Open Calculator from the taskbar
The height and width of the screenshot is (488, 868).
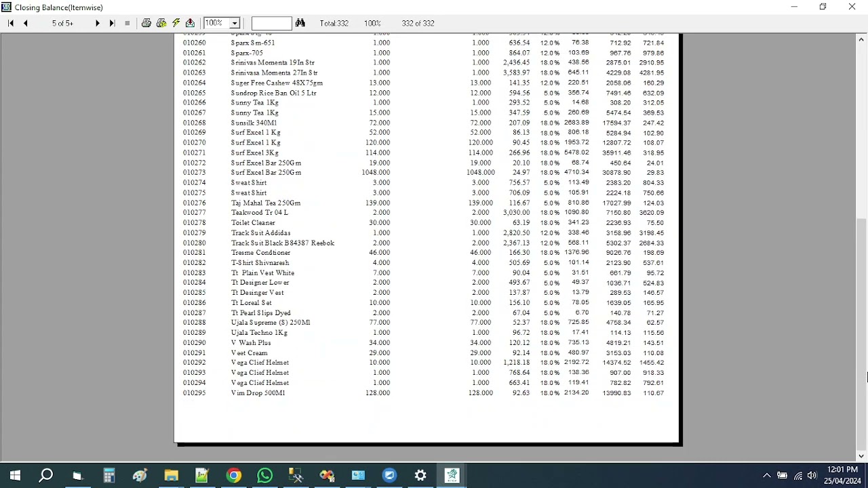tap(108, 476)
